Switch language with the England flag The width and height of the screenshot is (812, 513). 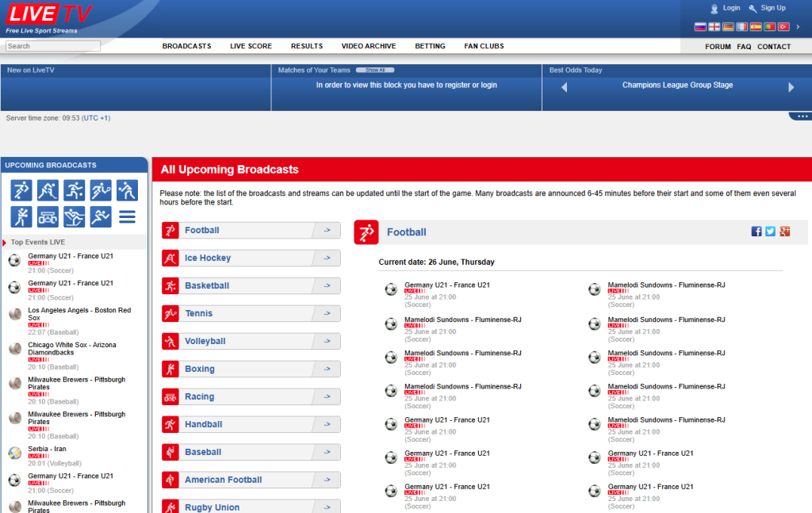pos(714,27)
